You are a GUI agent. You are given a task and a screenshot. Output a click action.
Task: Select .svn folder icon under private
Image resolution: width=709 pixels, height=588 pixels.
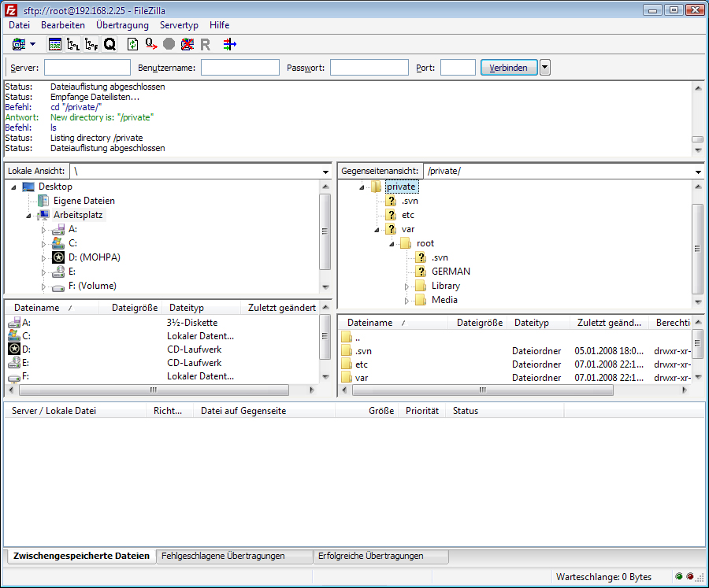pos(391,201)
